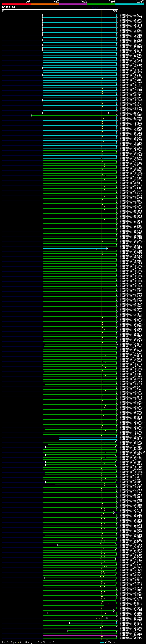The height and width of the screenshot is (644, 146).
Task: Select the UniRef100_C4WTI7 label
Action: coord(131,477)
